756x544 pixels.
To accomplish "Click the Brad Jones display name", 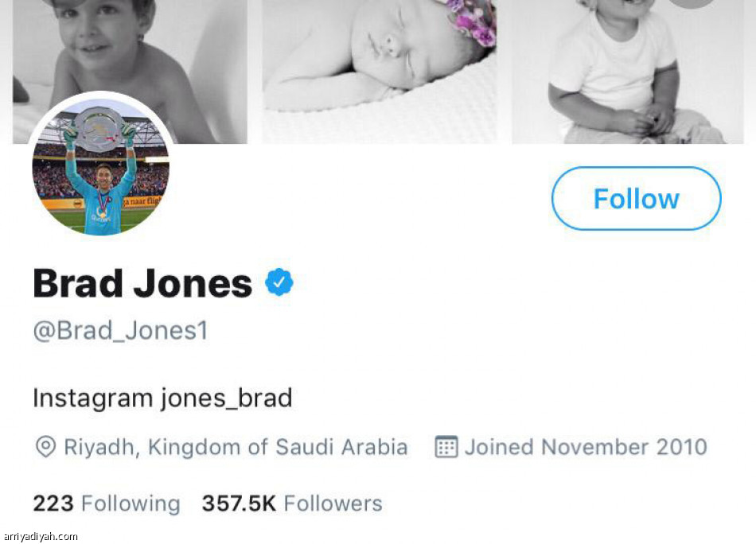I will click(x=142, y=283).
